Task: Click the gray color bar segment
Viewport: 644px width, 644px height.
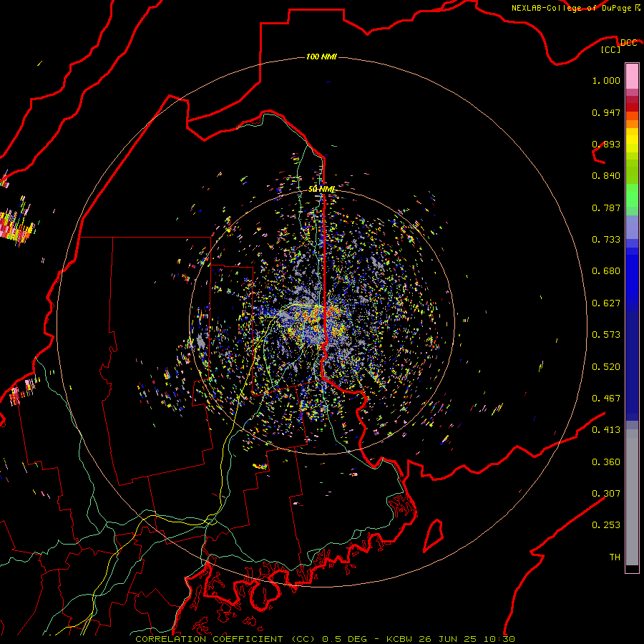Action: pyautogui.click(x=632, y=497)
